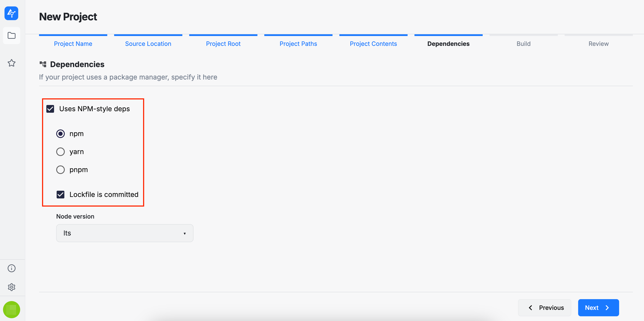Toggle the Lockfile is committed checkbox
The image size is (644, 321).
(60, 194)
